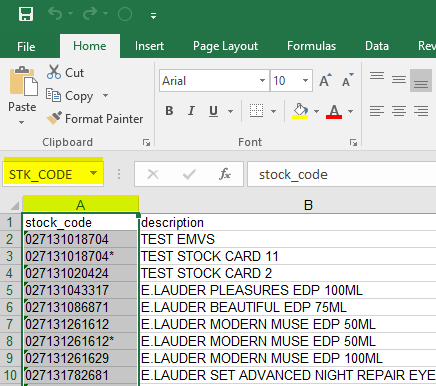Open the File tab

click(x=26, y=46)
